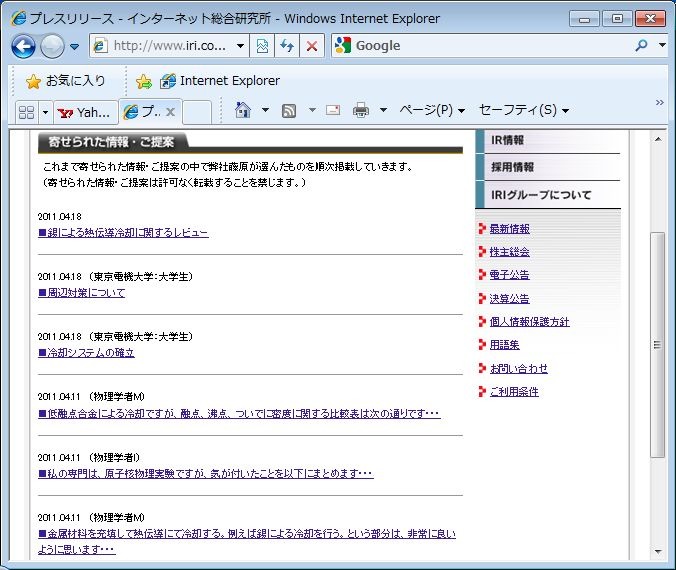Open the 株主総会 sidebar link
This screenshot has width=676, height=570.
(510, 252)
